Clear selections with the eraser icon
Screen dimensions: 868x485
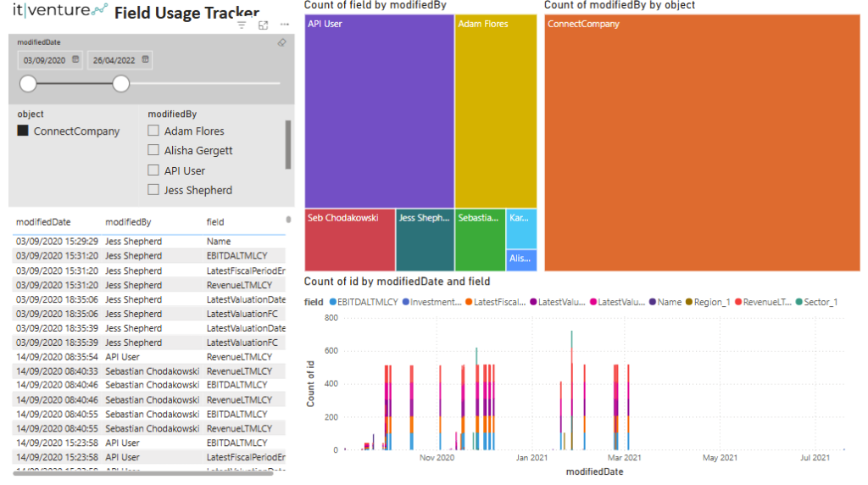(x=281, y=42)
